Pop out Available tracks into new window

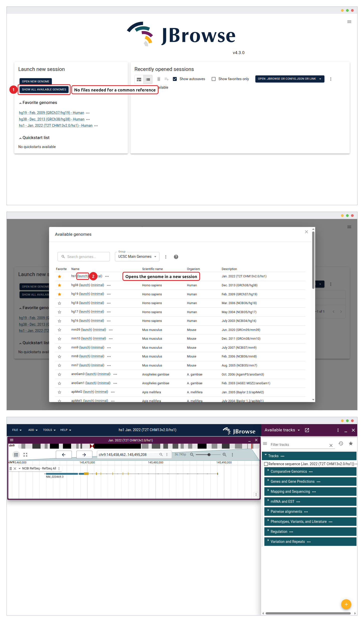(x=307, y=430)
